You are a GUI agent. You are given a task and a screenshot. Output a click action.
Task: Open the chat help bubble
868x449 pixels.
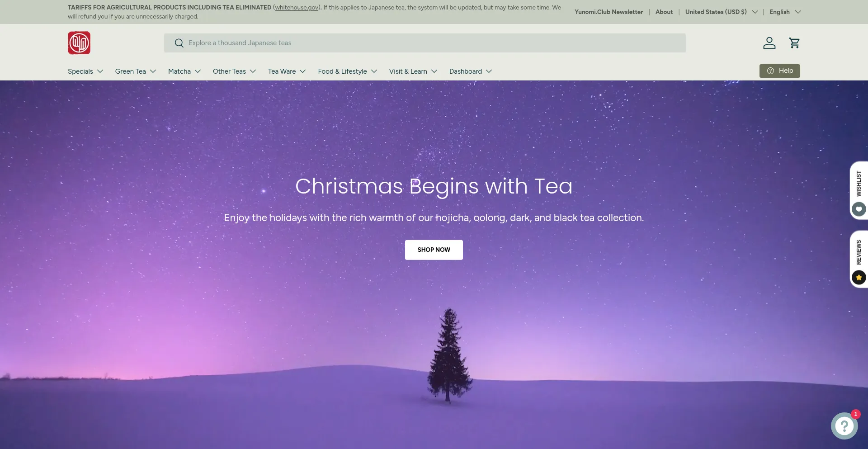coord(844,426)
